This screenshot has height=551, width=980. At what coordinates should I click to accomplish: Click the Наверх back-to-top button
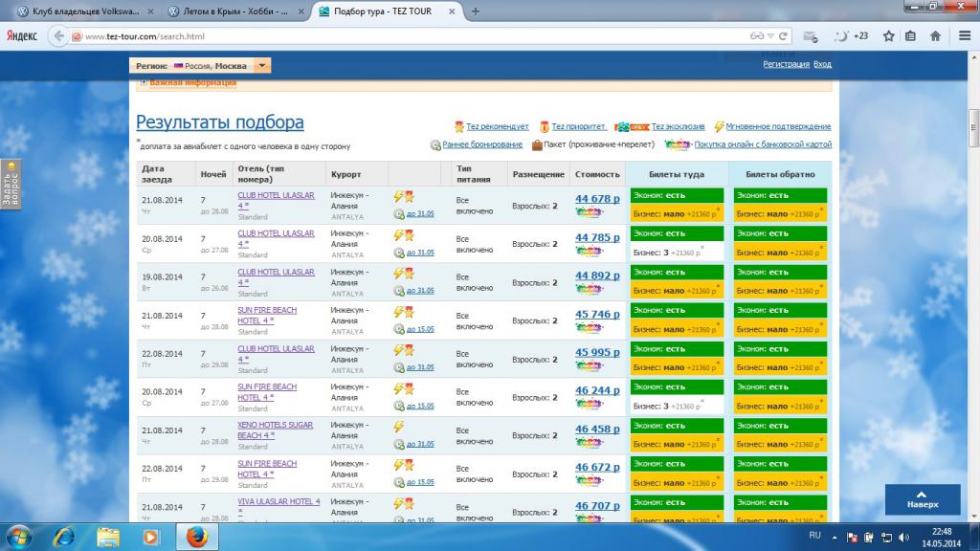pos(923,499)
